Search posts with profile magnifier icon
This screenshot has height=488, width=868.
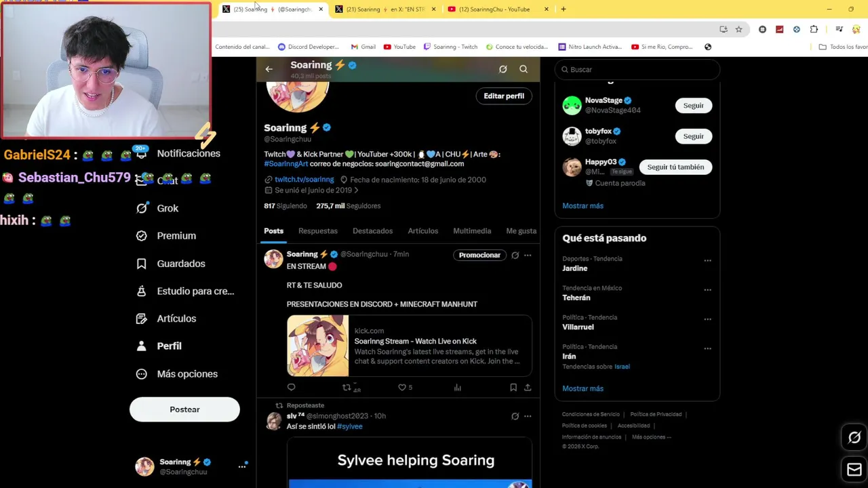[524, 69]
